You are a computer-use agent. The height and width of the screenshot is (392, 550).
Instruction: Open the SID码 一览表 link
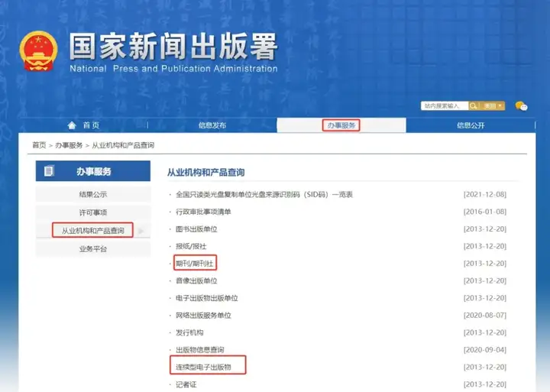coord(264,194)
